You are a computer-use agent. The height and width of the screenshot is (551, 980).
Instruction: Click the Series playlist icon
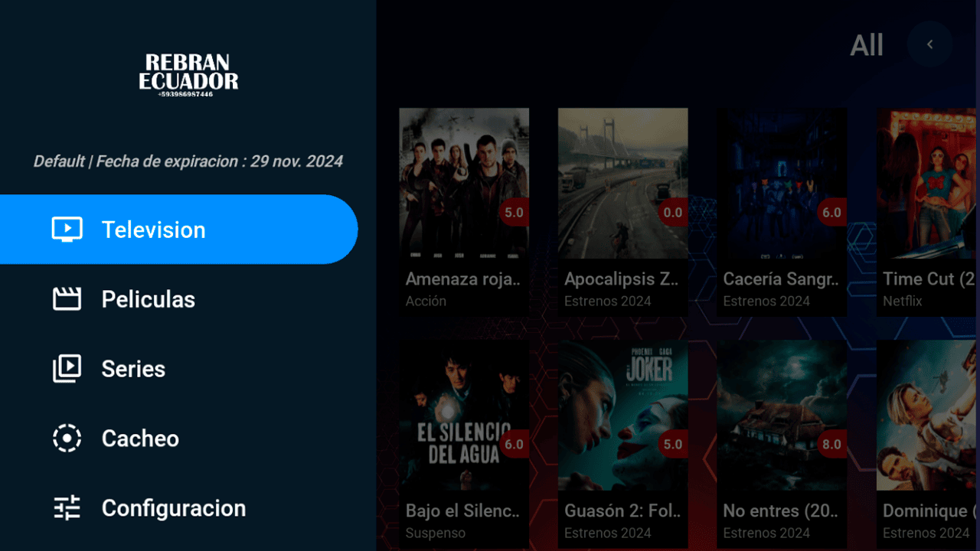click(x=67, y=369)
